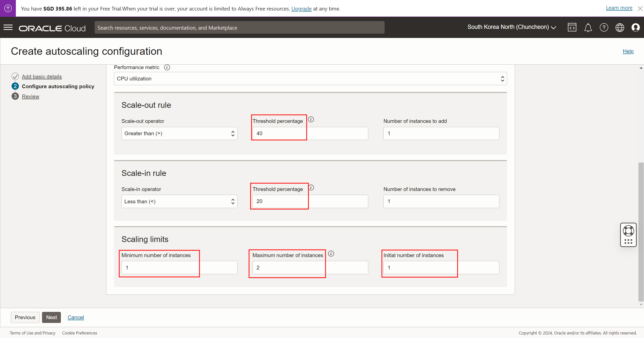The width and height of the screenshot is (644, 338).
Task: Open the notifications bell
Action: [x=588, y=27]
